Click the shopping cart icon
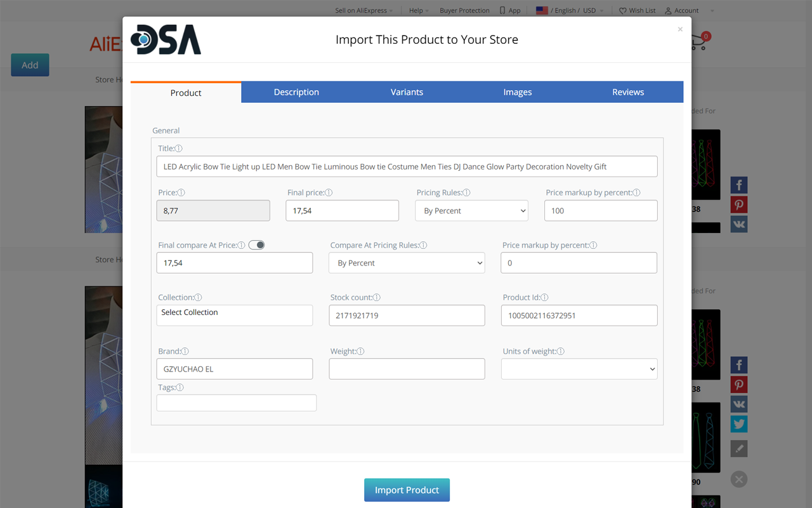This screenshot has width=812, height=508. point(699,42)
